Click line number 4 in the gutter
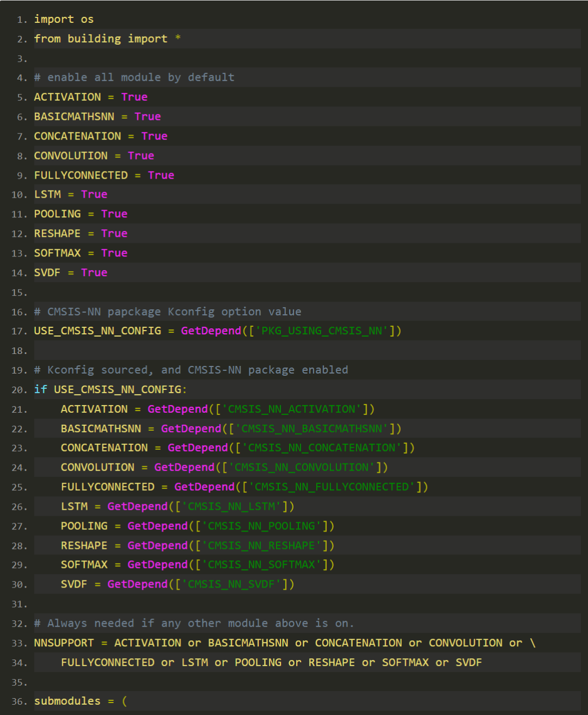 pyautogui.click(x=21, y=78)
